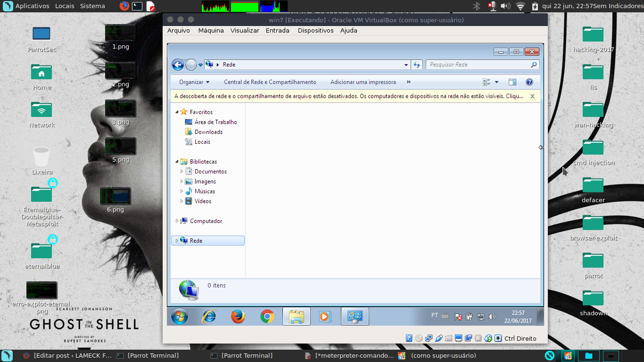This screenshot has height=362, width=644.
Task: Open recent pages dropdown beside forward button
Action: [x=201, y=65]
